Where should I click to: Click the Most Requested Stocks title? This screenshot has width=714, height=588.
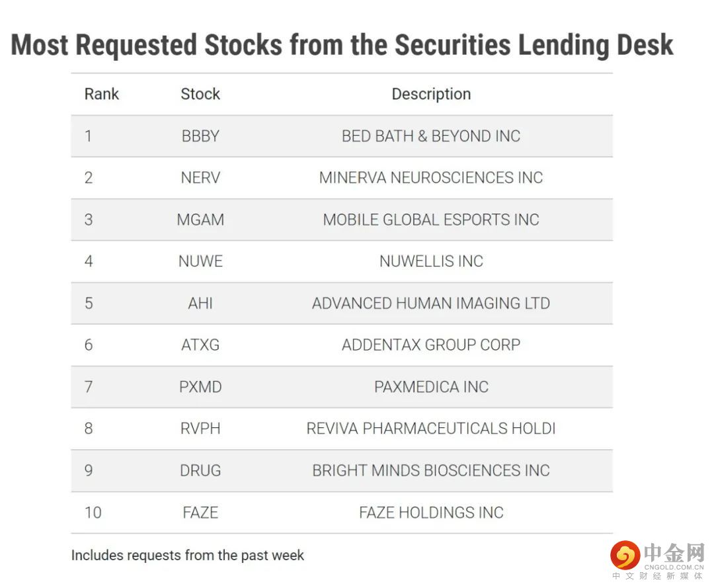tap(342, 45)
